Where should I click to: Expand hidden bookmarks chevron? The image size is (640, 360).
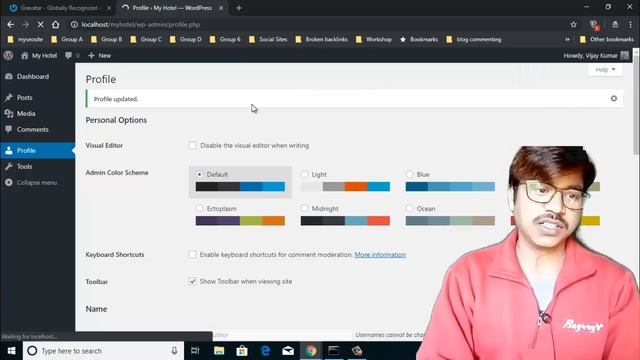tap(567, 40)
